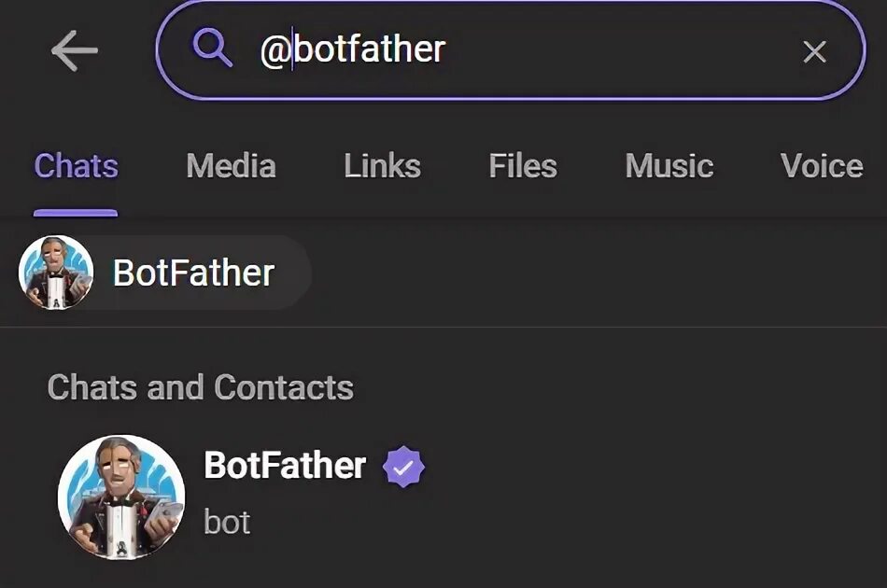The width and height of the screenshot is (887, 588).
Task: Click the purple underline beneath Chats tab
Action: [x=76, y=213]
